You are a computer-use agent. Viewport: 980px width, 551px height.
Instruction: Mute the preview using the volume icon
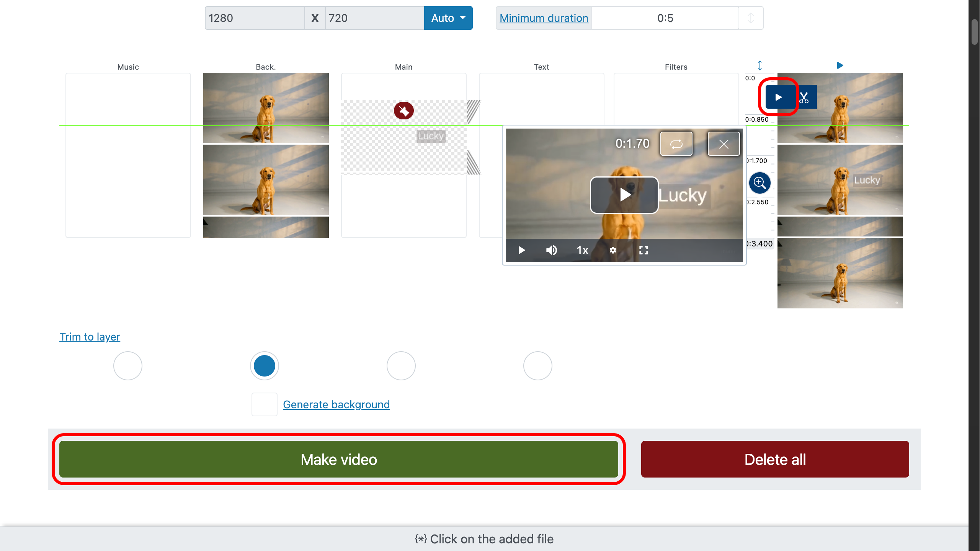click(x=552, y=250)
